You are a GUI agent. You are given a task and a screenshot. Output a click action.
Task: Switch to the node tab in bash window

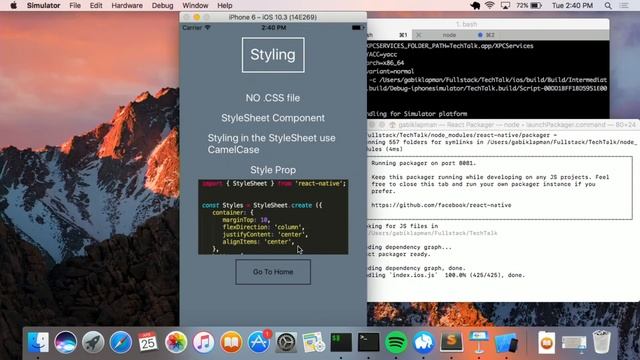(449, 35)
